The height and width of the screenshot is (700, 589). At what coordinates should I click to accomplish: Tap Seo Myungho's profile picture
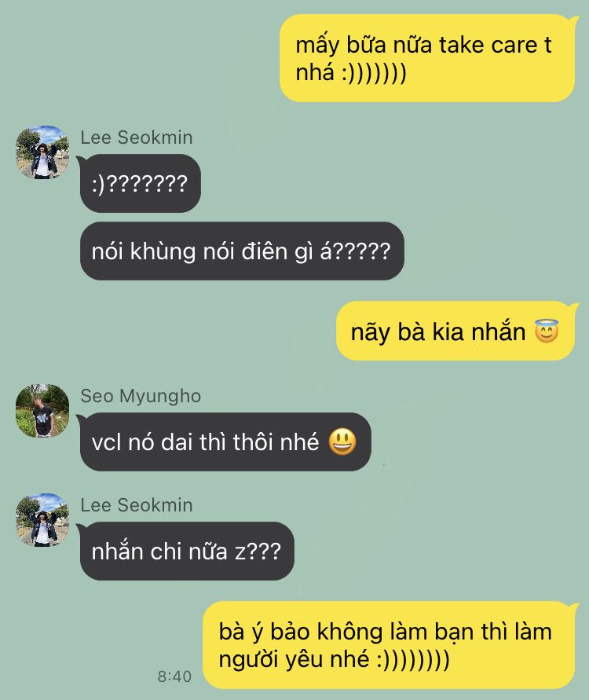pos(42,411)
